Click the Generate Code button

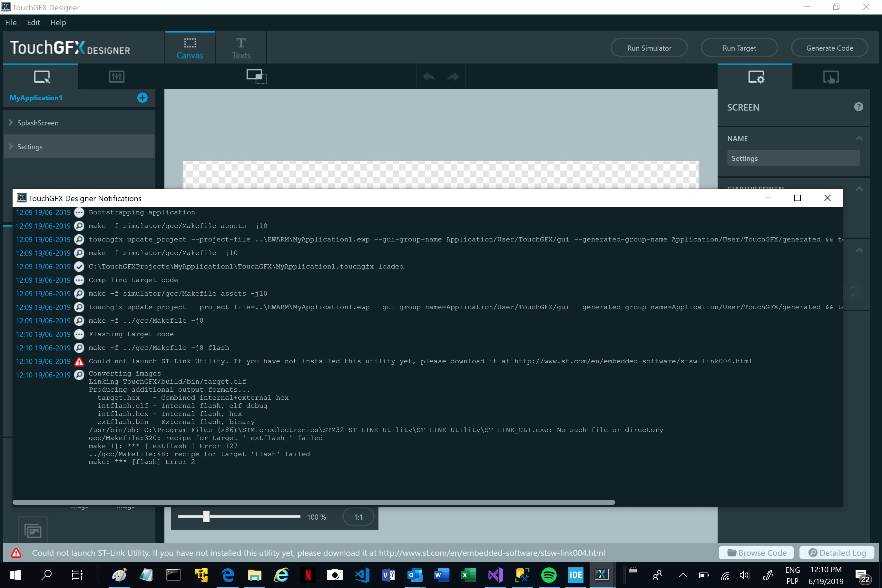point(829,48)
